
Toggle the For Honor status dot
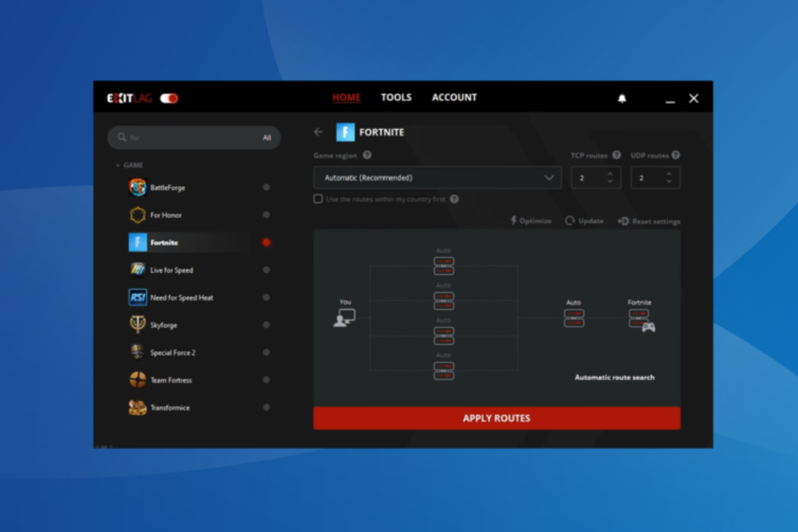[x=266, y=215]
